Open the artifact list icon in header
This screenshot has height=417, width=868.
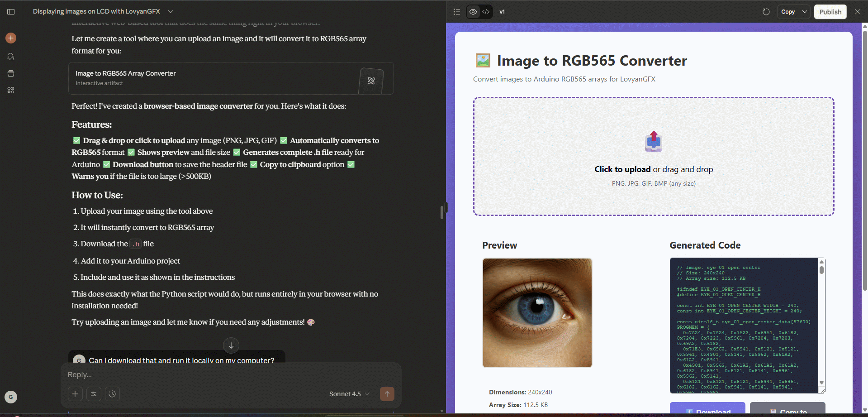pyautogui.click(x=457, y=12)
